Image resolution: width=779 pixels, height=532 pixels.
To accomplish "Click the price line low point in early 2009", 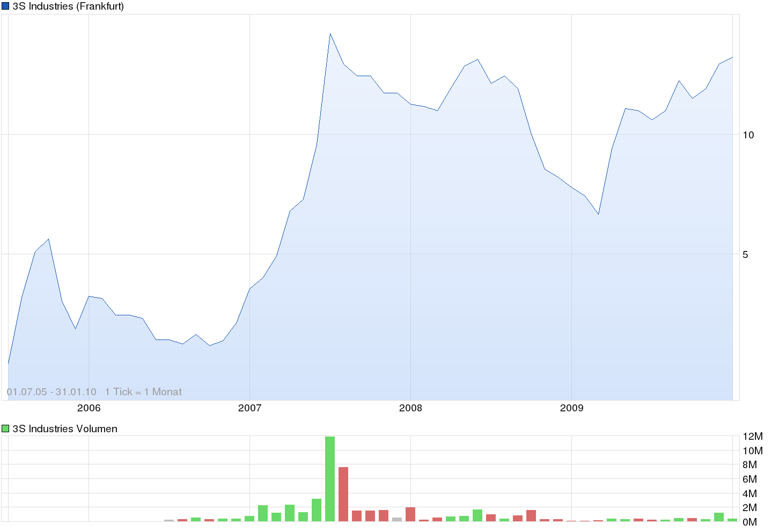I will click(598, 214).
